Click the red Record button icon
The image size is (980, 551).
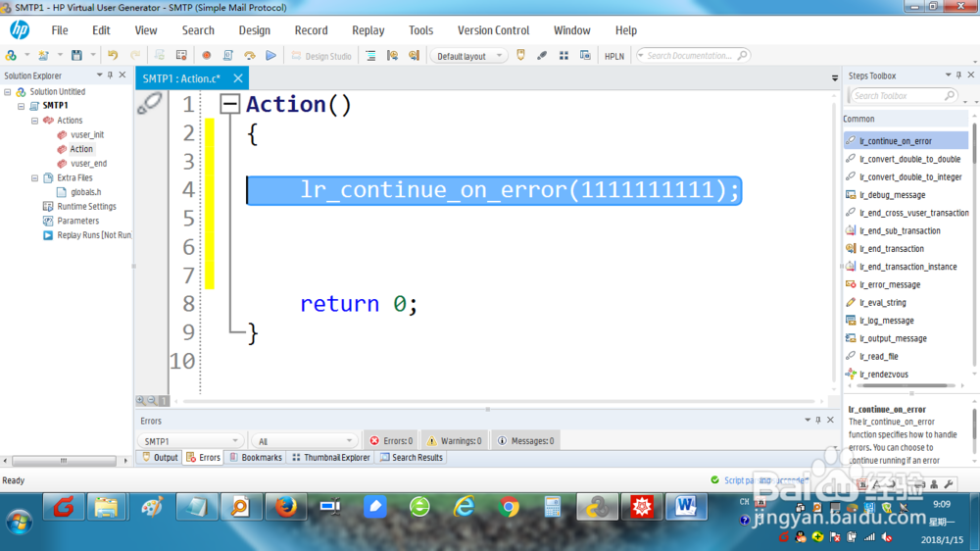tap(206, 55)
